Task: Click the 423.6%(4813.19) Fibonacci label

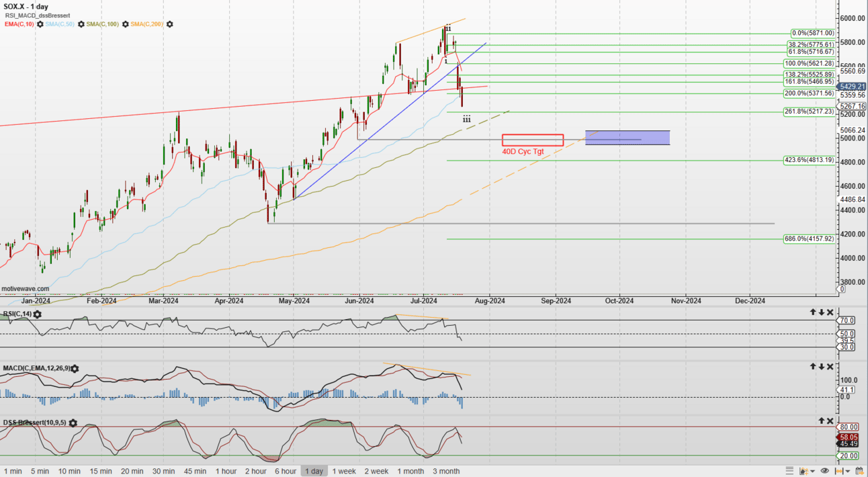Action: pyautogui.click(x=809, y=160)
